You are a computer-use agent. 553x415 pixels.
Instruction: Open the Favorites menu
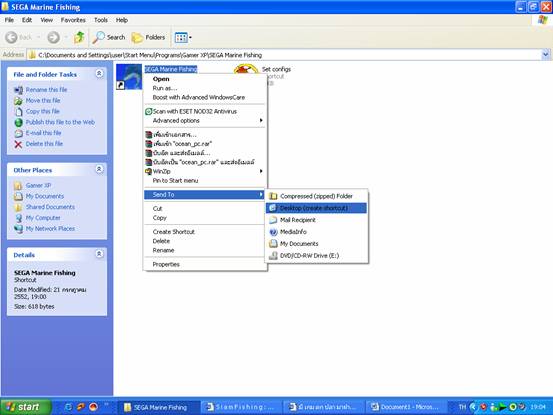[73, 20]
